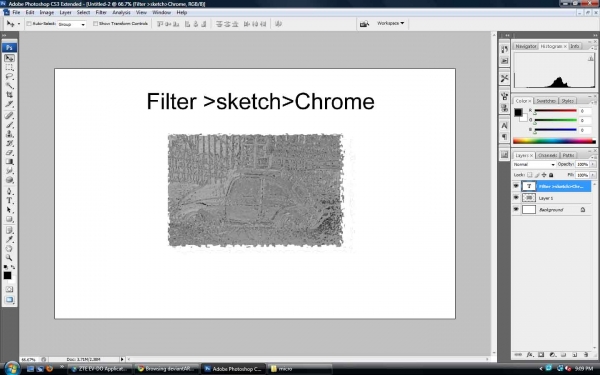The height and width of the screenshot is (375, 600).
Task: Select the Brush tool
Action: point(9,125)
